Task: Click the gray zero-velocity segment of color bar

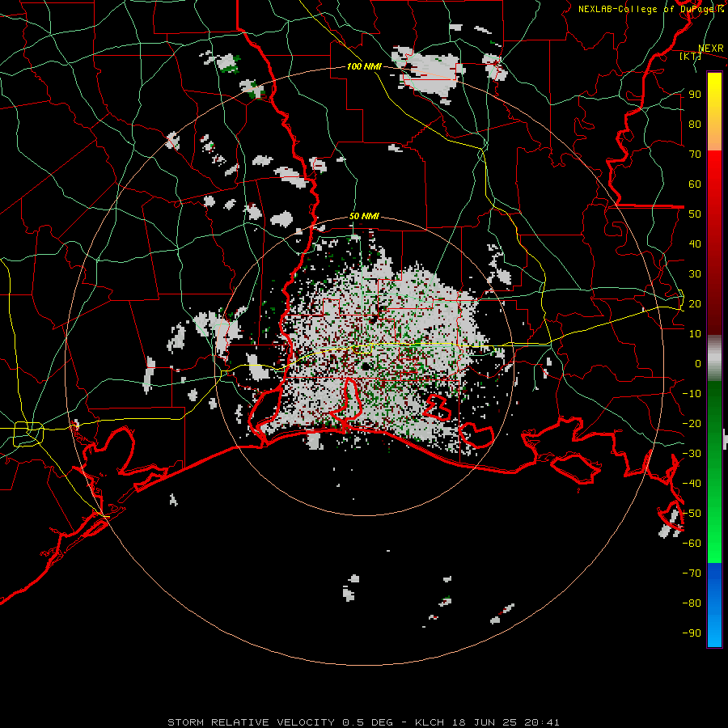Action: click(x=714, y=358)
